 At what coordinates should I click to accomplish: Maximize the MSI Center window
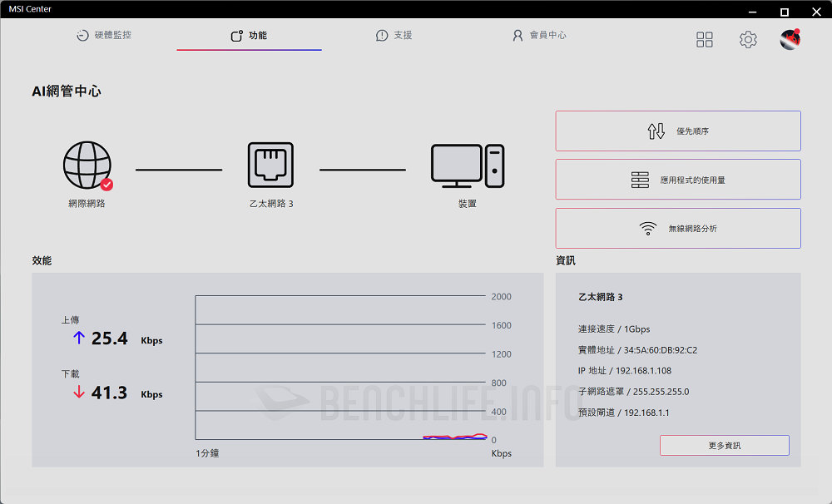(784, 12)
